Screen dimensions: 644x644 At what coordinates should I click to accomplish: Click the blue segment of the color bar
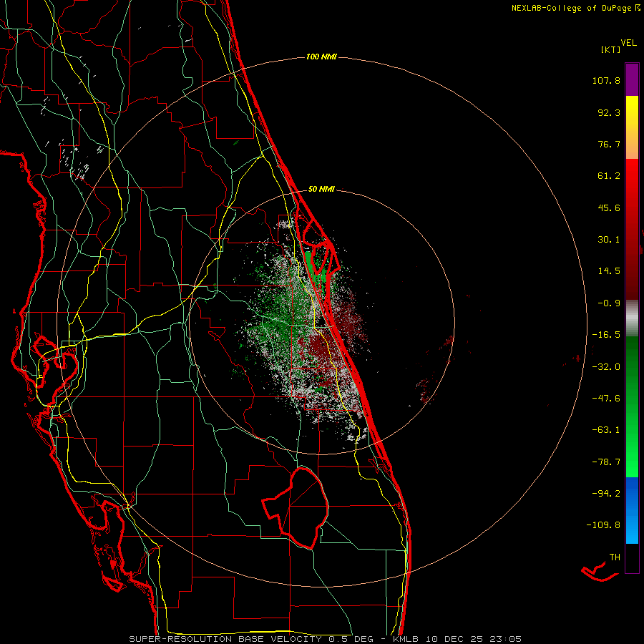click(632, 510)
